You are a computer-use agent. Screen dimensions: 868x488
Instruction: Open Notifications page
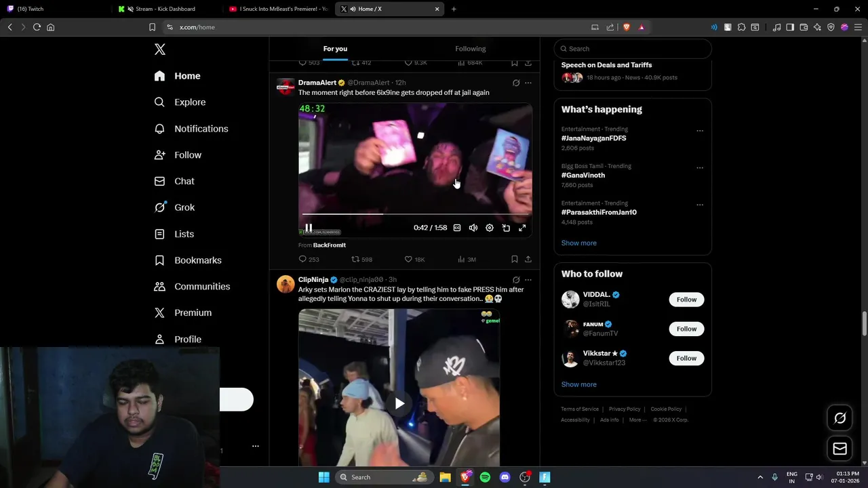tap(191, 129)
